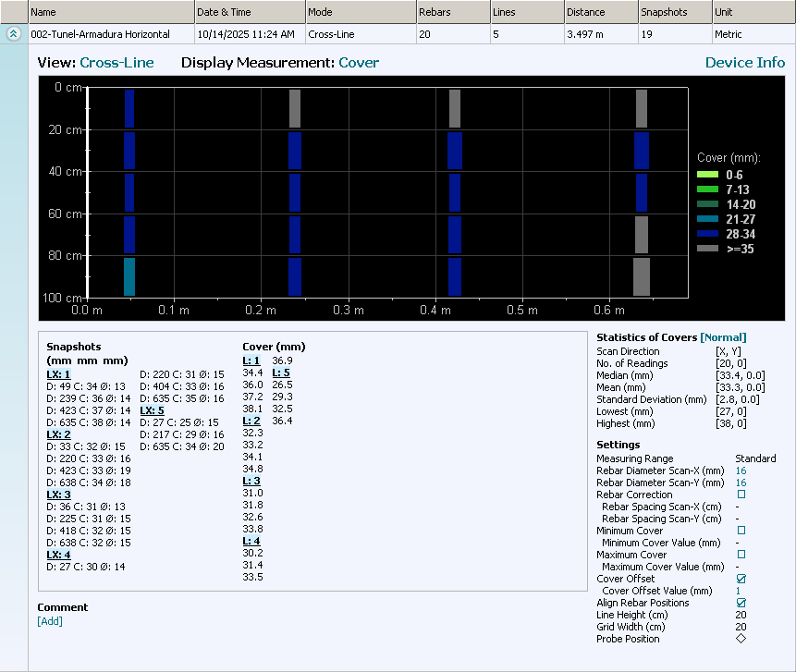Add a comment via [Add] link
This screenshot has height=672, width=796.
50,621
